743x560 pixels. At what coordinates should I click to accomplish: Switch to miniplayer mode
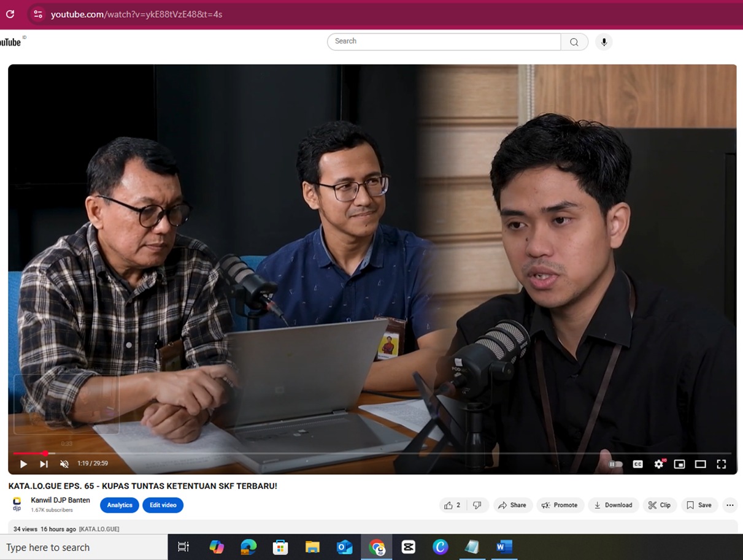pyautogui.click(x=679, y=464)
